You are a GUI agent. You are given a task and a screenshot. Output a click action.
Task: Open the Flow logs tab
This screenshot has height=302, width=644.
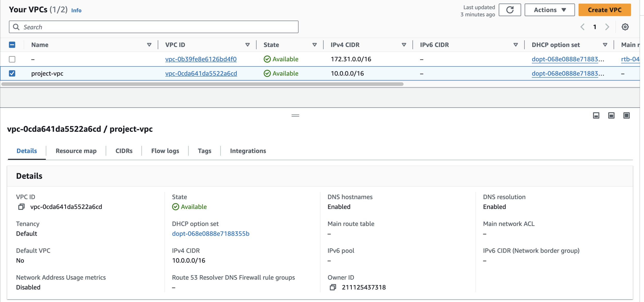pyautogui.click(x=165, y=151)
